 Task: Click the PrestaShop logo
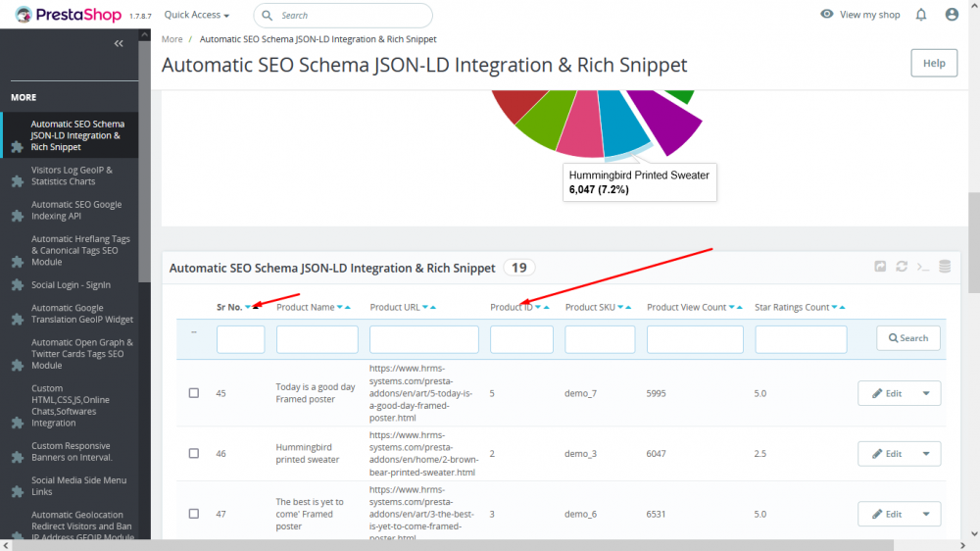coord(69,15)
